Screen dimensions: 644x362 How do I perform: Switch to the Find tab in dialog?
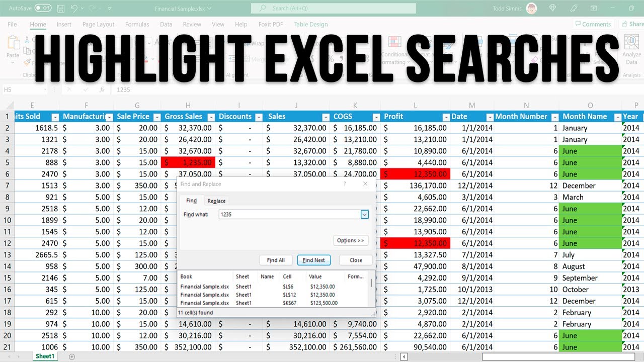coord(191,201)
